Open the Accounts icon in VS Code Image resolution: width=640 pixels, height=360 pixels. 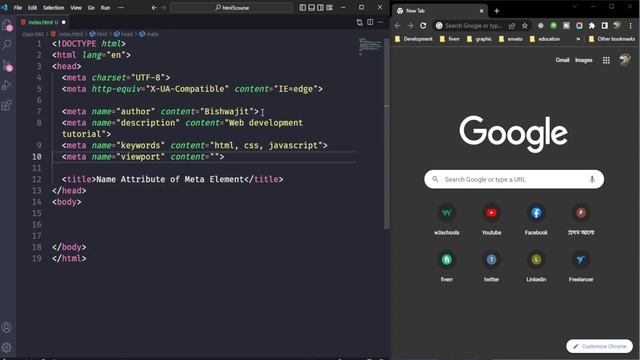click(7, 327)
